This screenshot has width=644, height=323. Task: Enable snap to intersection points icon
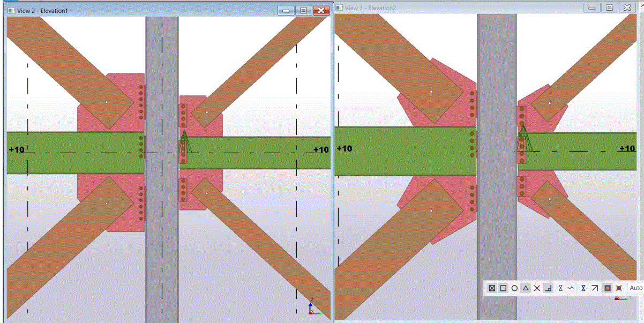point(536,289)
